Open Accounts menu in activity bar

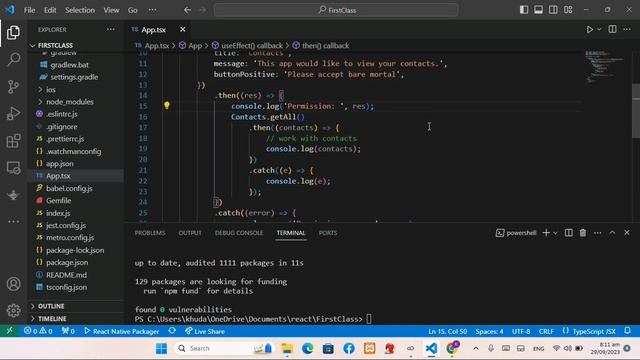pyautogui.click(x=13, y=284)
